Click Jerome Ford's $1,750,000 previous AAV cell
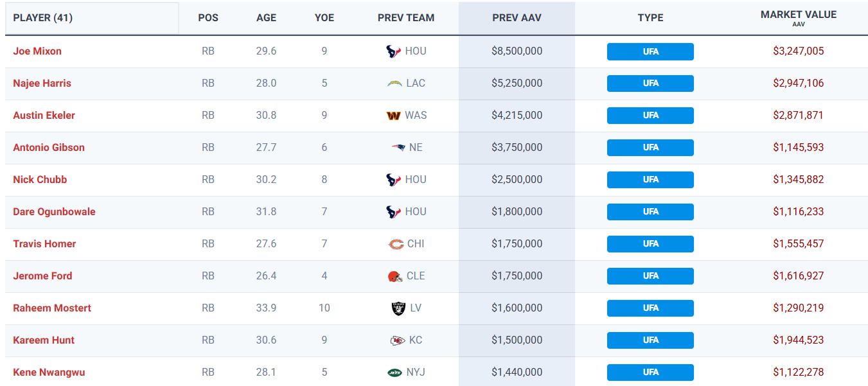The height and width of the screenshot is (386, 868). pyautogui.click(x=517, y=276)
